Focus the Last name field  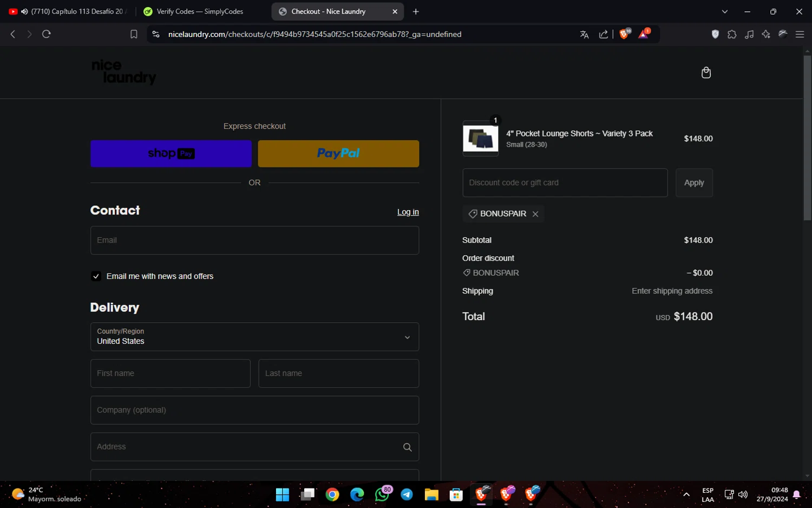339,374
